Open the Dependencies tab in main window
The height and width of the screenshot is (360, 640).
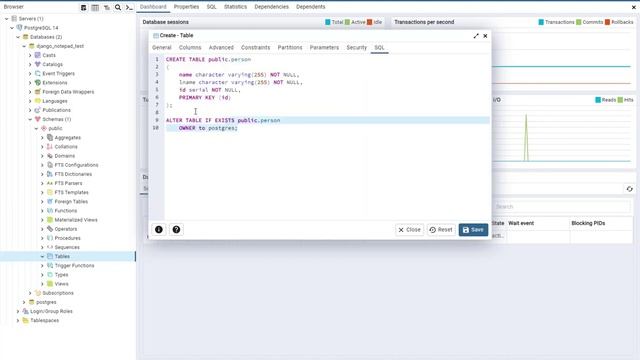pos(271,7)
